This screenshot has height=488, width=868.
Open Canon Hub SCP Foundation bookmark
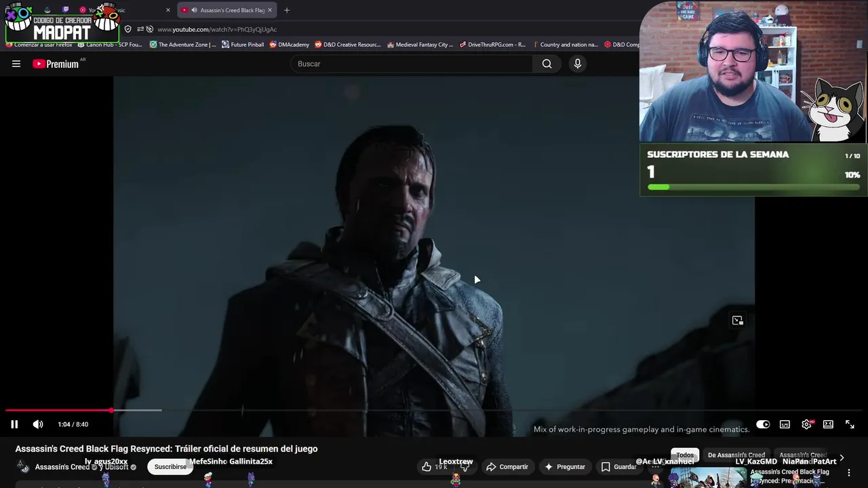(x=110, y=45)
